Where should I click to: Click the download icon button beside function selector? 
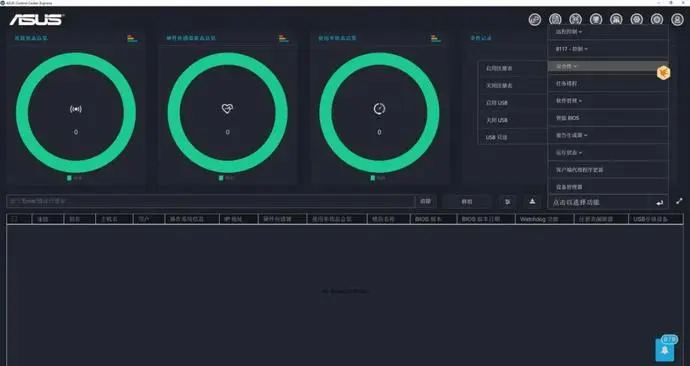(x=532, y=201)
